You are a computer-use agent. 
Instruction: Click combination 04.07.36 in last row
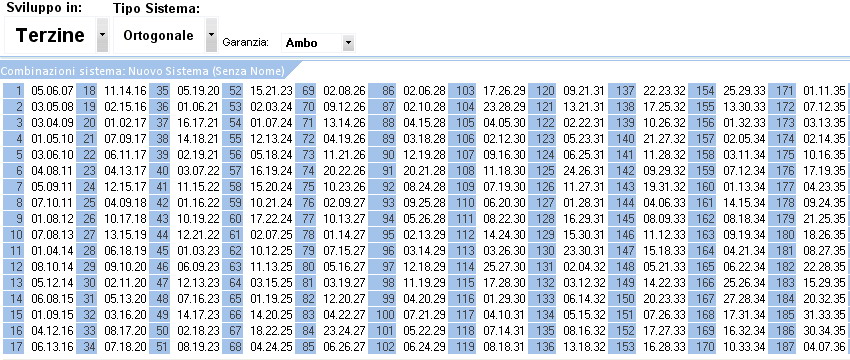(x=824, y=346)
